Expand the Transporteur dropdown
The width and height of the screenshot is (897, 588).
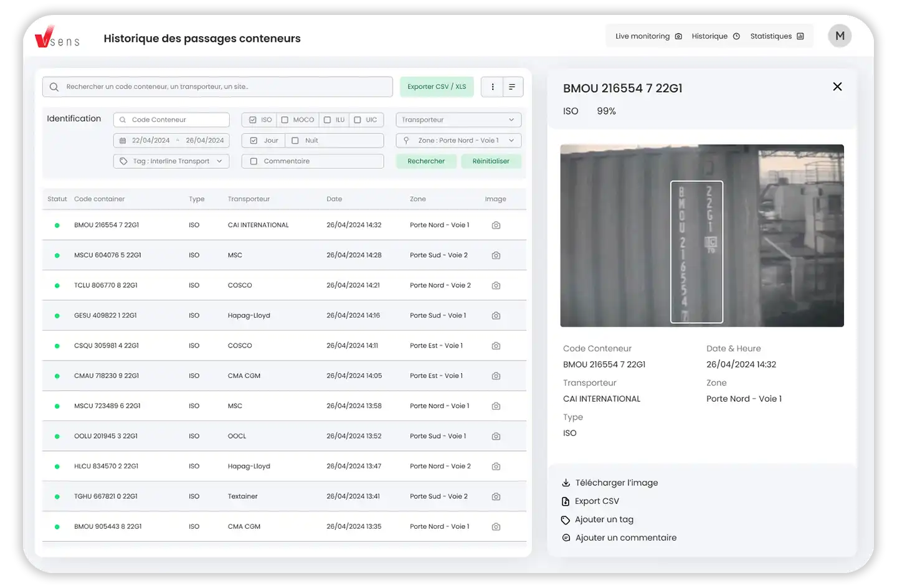[x=458, y=120]
